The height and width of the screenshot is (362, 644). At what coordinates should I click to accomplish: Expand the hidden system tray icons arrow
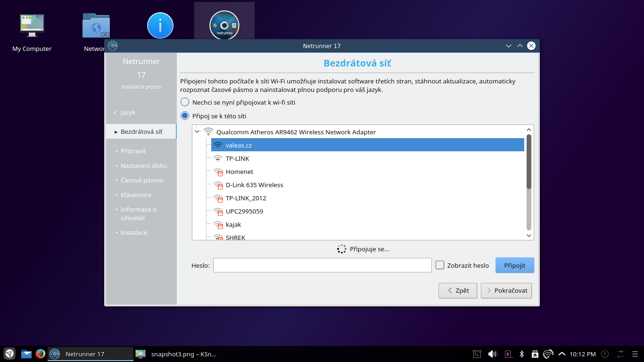tap(562, 354)
